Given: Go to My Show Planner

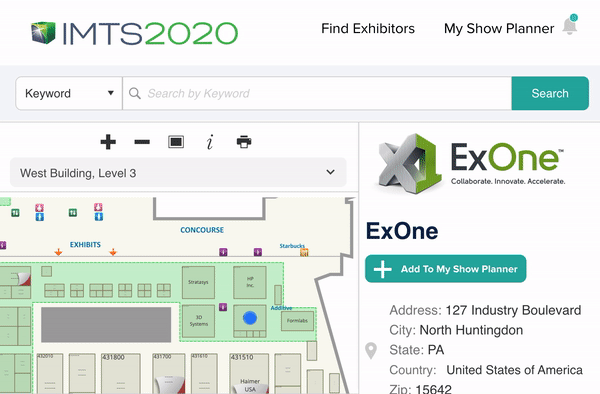Looking at the screenshot, I should (499, 28).
